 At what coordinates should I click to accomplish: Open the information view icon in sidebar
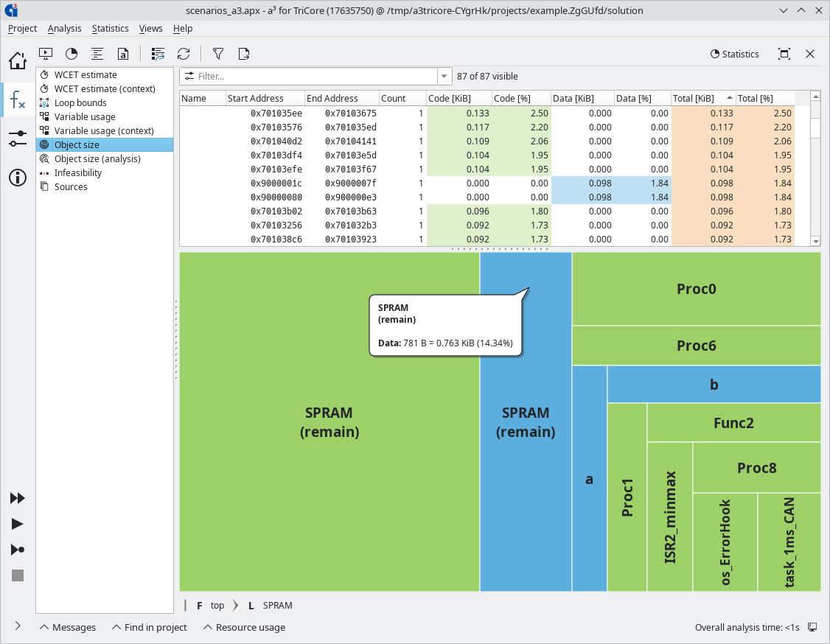[x=18, y=178]
